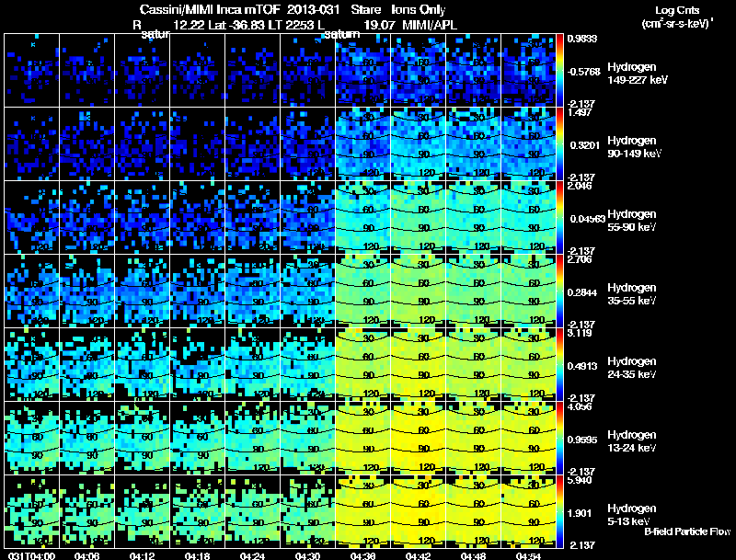Select the 'Hydrogen 5-13 keV' row label

point(632,515)
